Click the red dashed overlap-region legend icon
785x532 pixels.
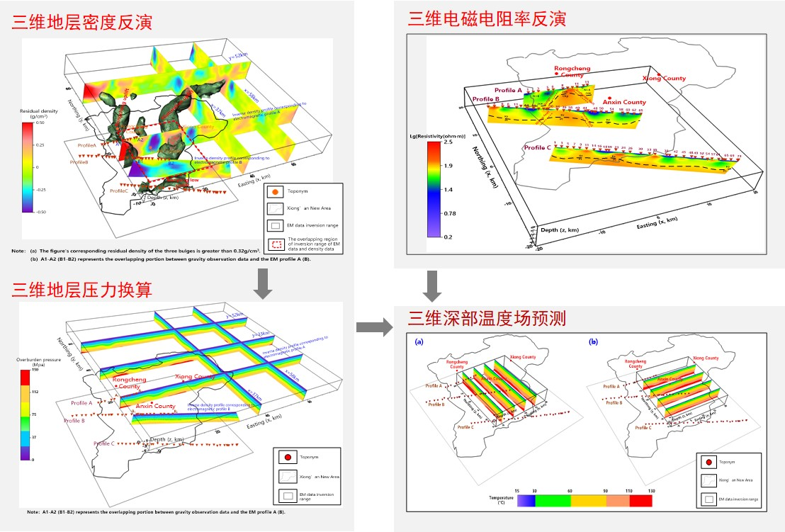point(276,243)
